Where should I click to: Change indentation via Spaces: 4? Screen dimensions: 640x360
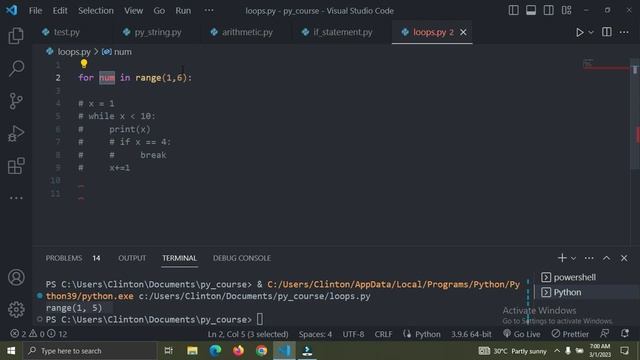click(x=315, y=334)
